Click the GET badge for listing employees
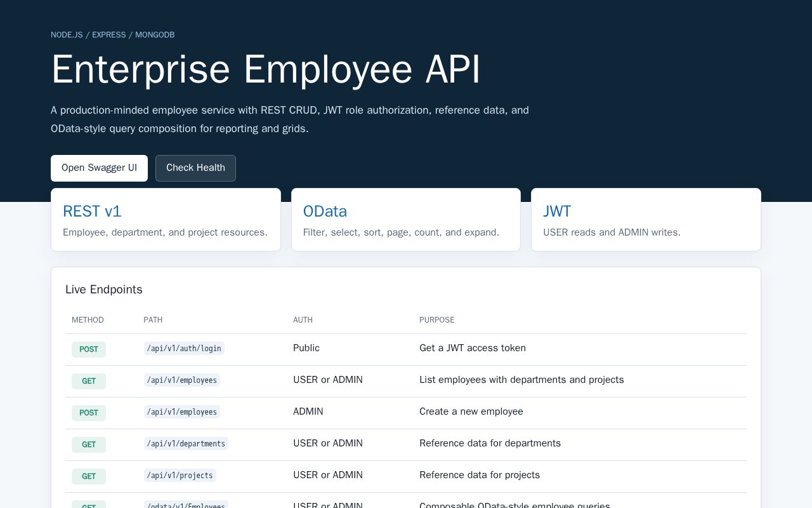812x508 pixels. click(89, 381)
